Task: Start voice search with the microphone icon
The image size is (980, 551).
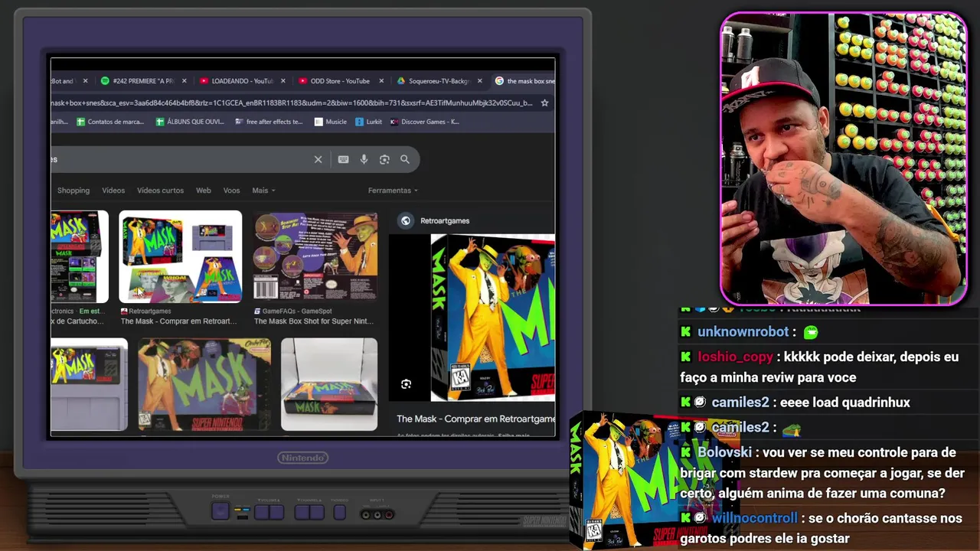Action: click(x=364, y=159)
